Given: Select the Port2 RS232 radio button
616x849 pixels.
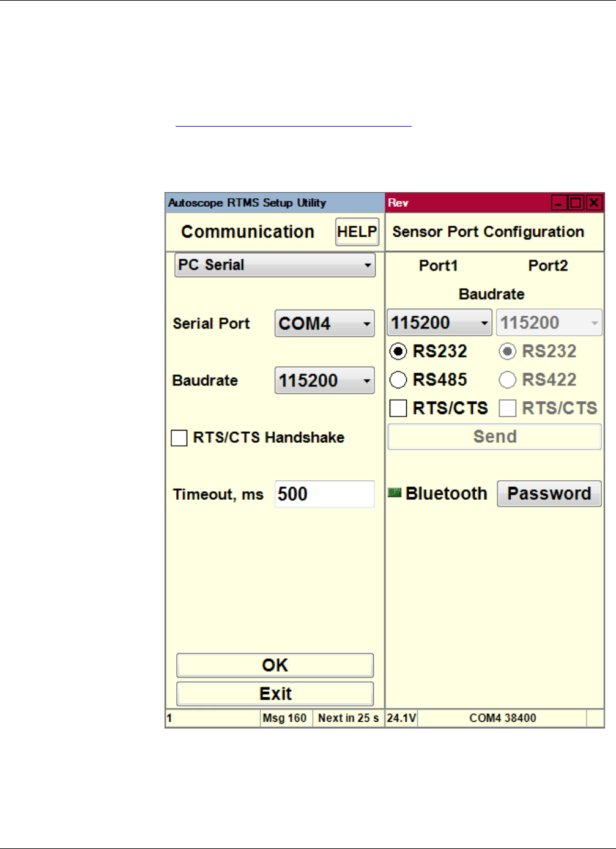Looking at the screenshot, I should 508,351.
